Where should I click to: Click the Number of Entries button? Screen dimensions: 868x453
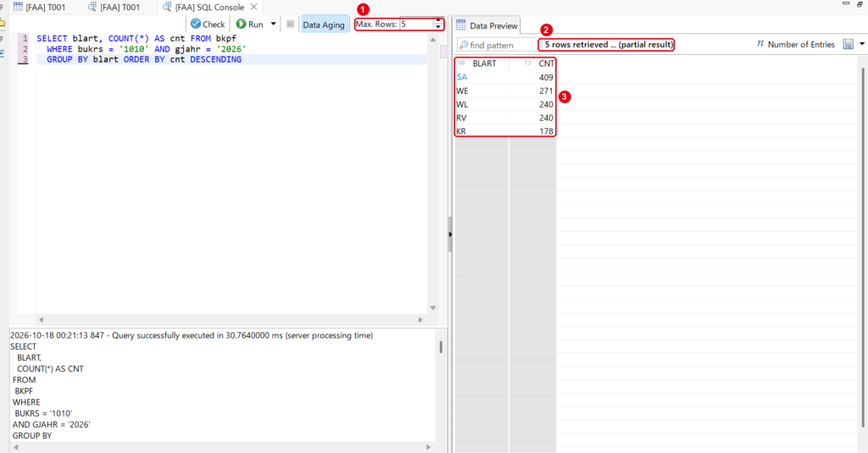[x=795, y=44]
